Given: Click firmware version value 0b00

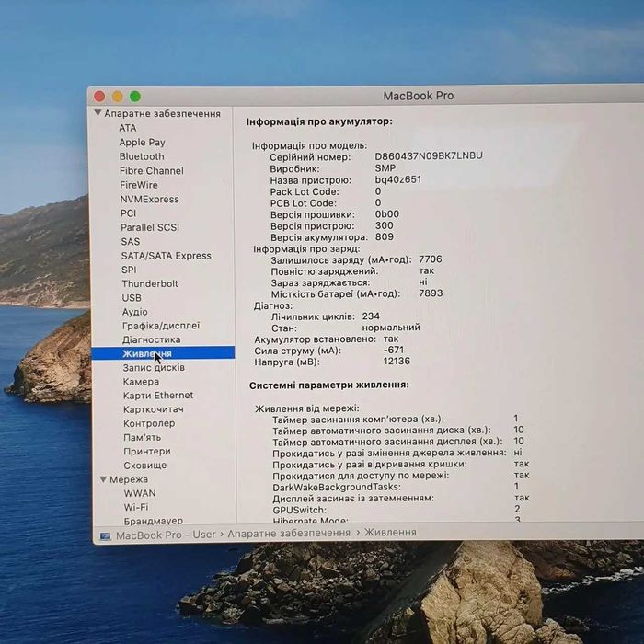Looking at the screenshot, I should [x=387, y=214].
